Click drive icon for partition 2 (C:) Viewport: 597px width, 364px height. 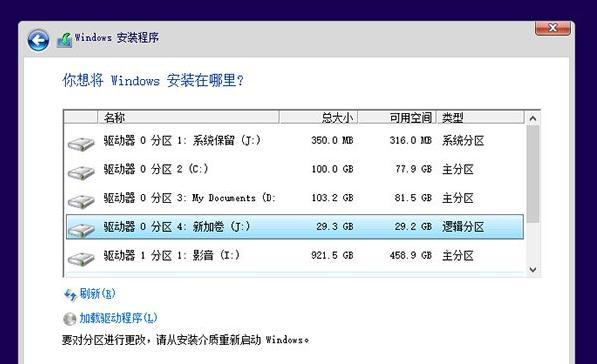click(81, 173)
